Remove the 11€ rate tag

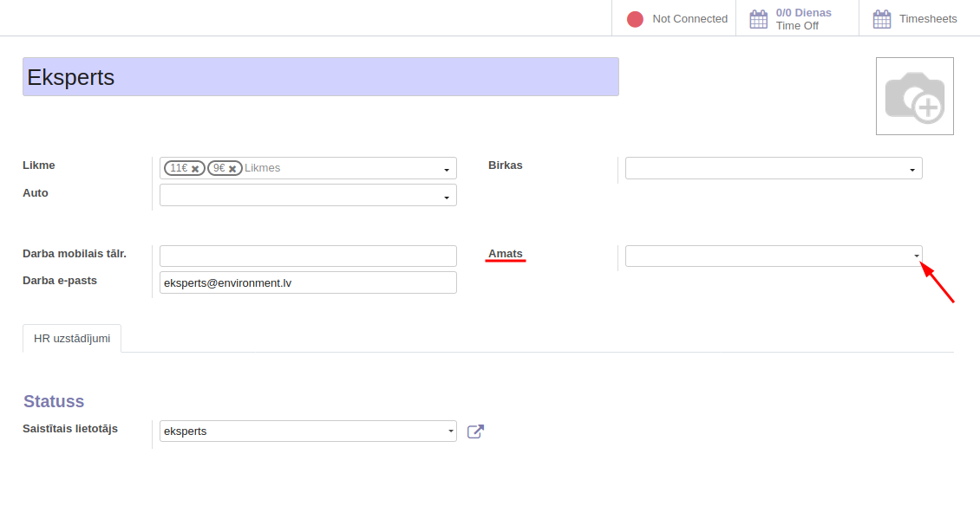point(196,169)
